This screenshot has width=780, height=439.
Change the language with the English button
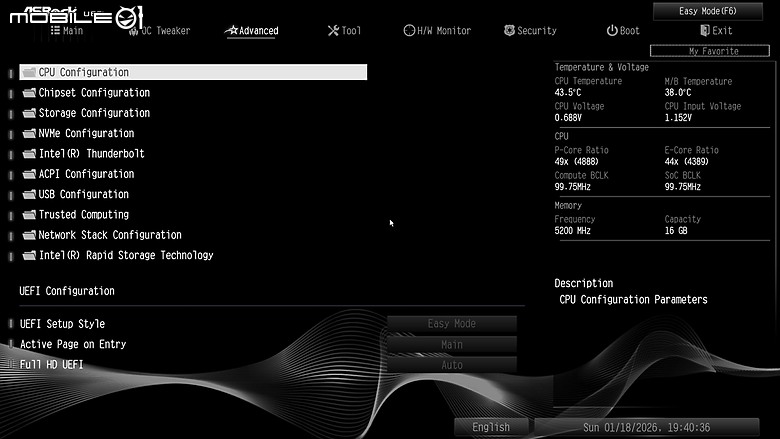coord(491,427)
